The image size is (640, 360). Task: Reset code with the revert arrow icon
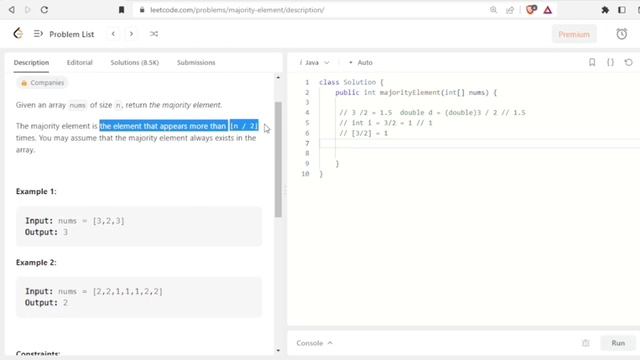[629, 62]
